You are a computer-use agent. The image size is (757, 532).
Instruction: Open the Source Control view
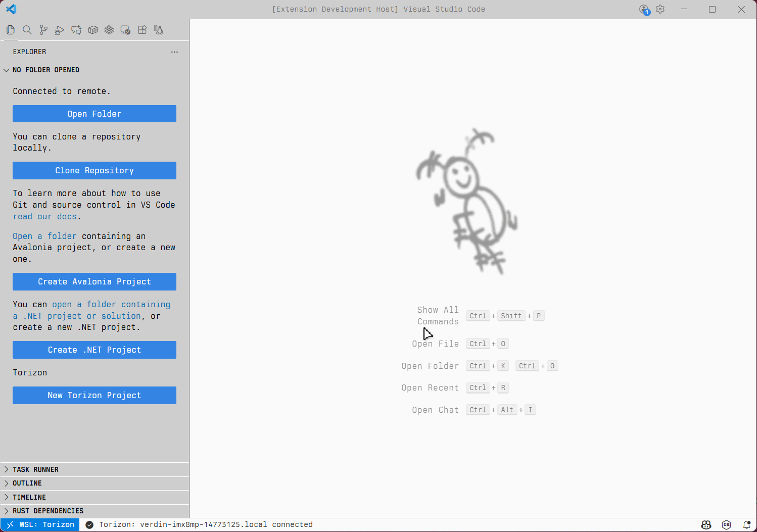[x=43, y=30]
